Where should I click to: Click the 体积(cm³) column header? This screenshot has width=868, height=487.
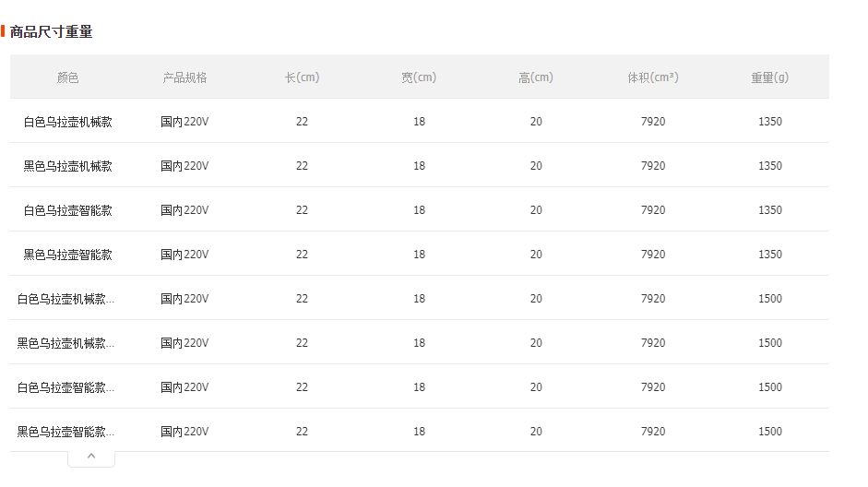(x=653, y=77)
